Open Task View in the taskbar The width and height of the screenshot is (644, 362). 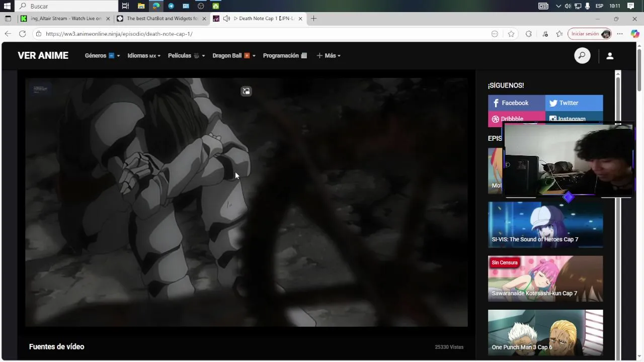pos(125,6)
